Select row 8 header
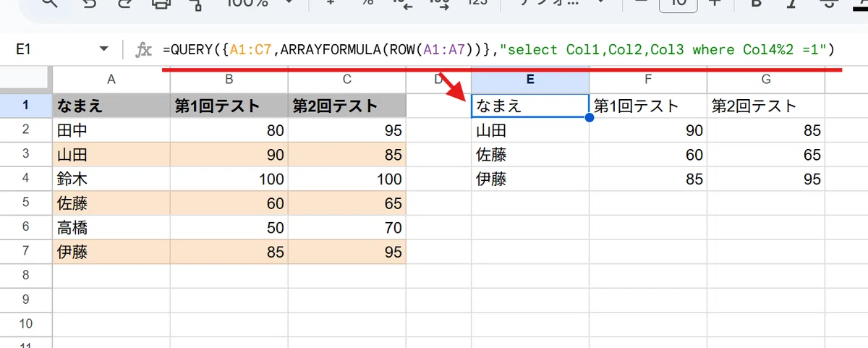Image resolution: width=868 pixels, height=348 pixels. point(26,276)
